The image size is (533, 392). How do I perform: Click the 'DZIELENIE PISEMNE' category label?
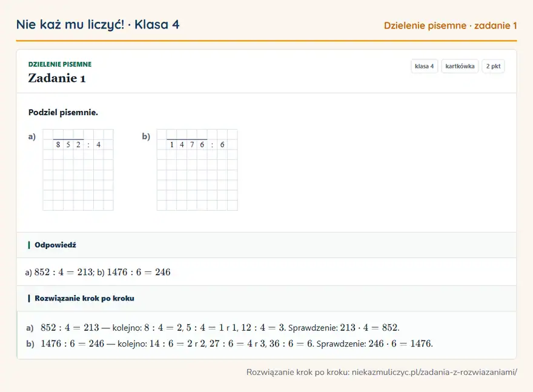[x=60, y=64]
